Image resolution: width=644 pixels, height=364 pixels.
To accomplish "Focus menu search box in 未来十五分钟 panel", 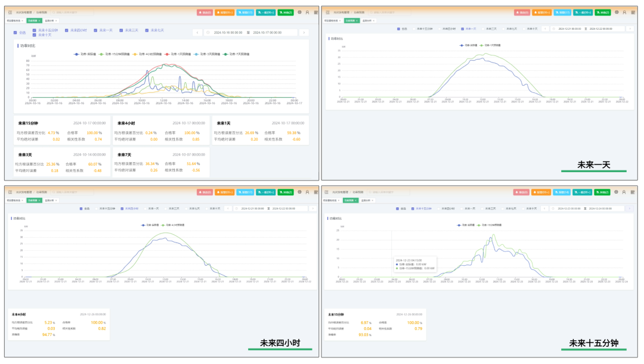I will pos(388,192).
